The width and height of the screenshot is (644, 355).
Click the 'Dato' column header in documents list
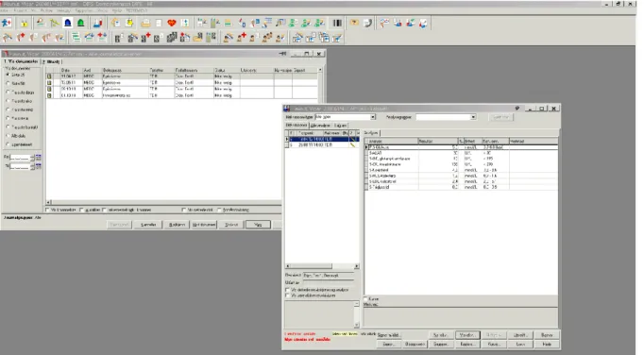click(x=71, y=70)
